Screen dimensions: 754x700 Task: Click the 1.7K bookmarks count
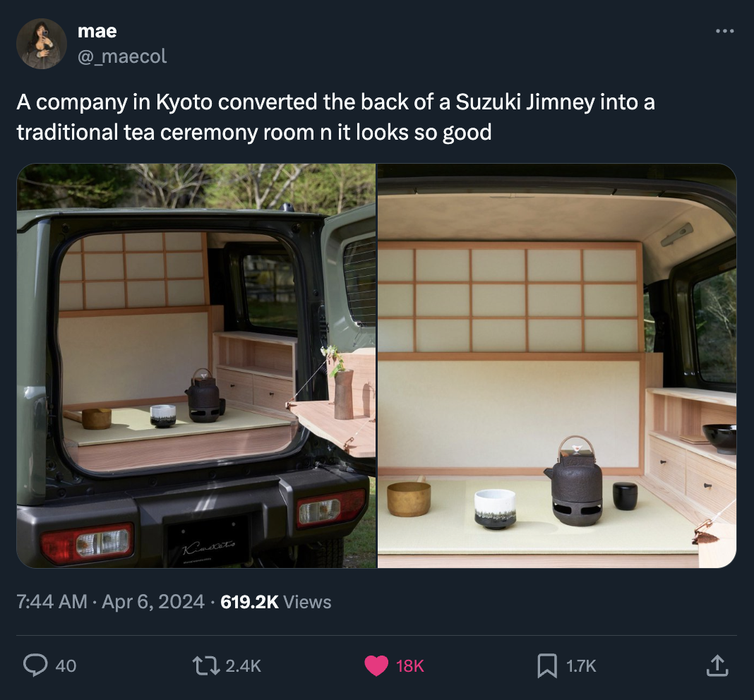pyautogui.click(x=581, y=666)
